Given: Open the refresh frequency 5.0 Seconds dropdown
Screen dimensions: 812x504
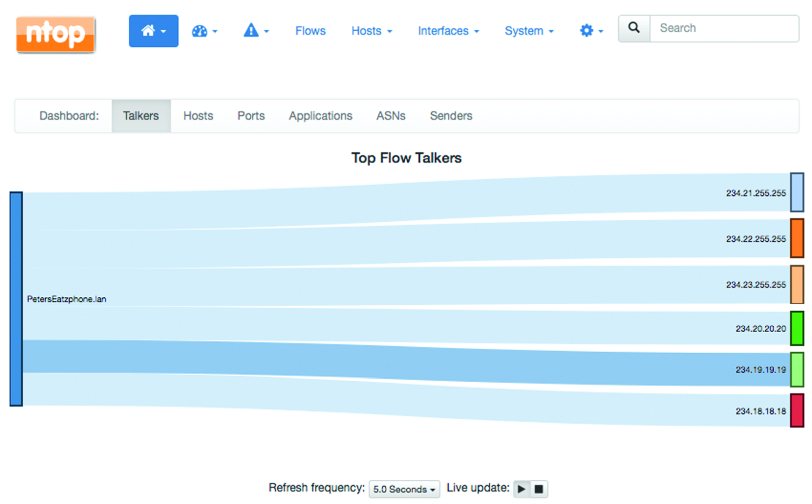Looking at the screenshot, I should coord(404,489).
